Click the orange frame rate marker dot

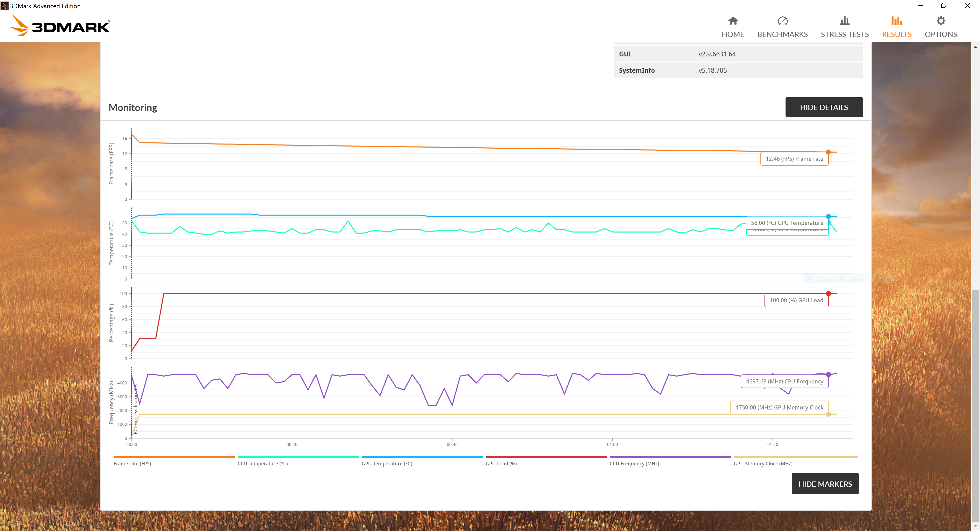(828, 152)
